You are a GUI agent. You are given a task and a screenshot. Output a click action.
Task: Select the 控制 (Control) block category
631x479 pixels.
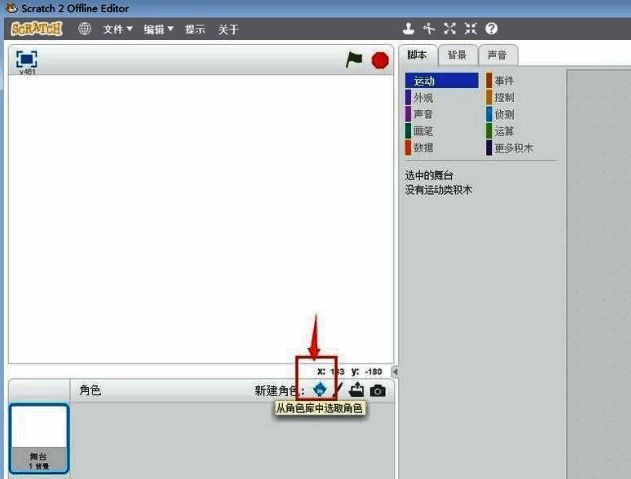504,98
